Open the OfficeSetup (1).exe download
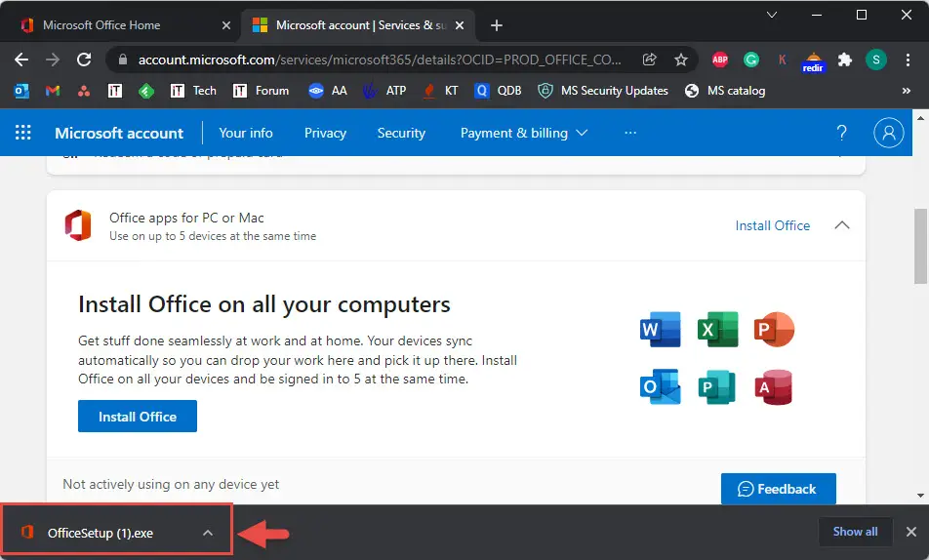The height and width of the screenshot is (560, 929). 101,533
